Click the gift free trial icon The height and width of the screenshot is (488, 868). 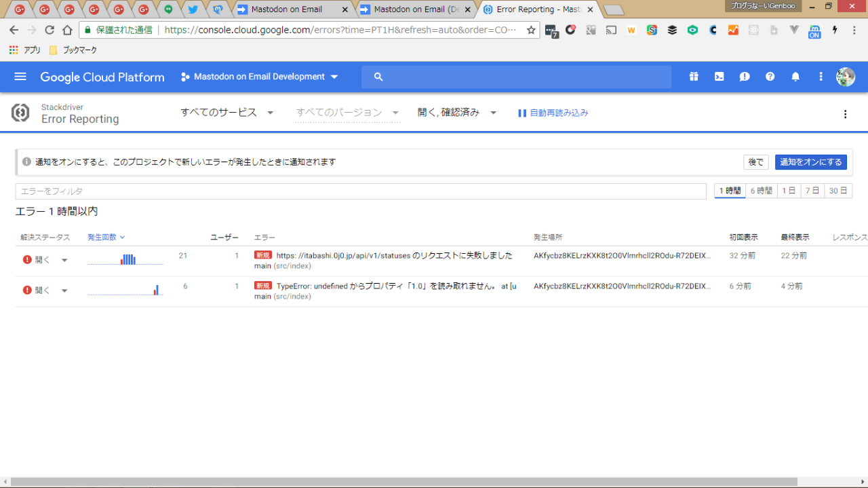694,77
